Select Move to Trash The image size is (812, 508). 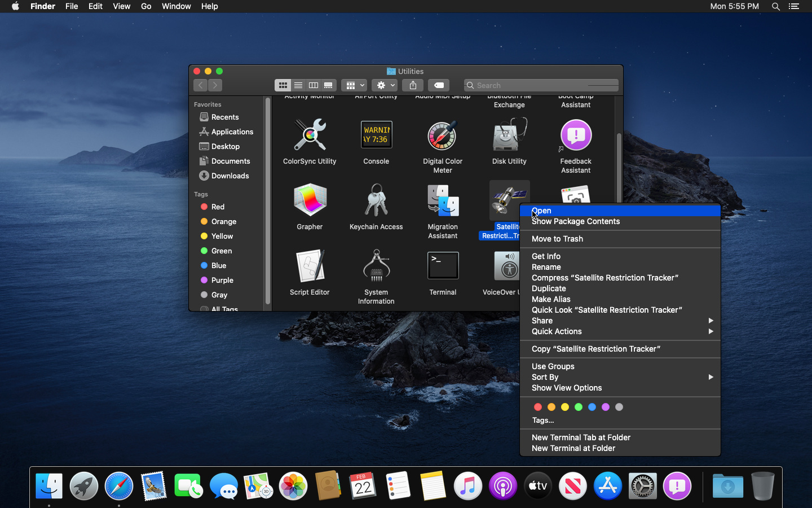(557, 239)
